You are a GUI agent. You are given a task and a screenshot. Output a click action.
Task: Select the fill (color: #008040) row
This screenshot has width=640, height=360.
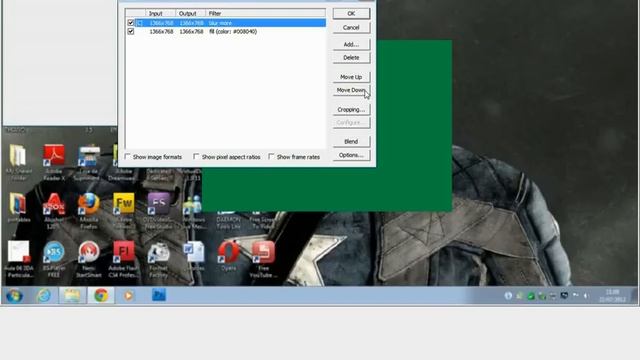pyautogui.click(x=226, y=31)
